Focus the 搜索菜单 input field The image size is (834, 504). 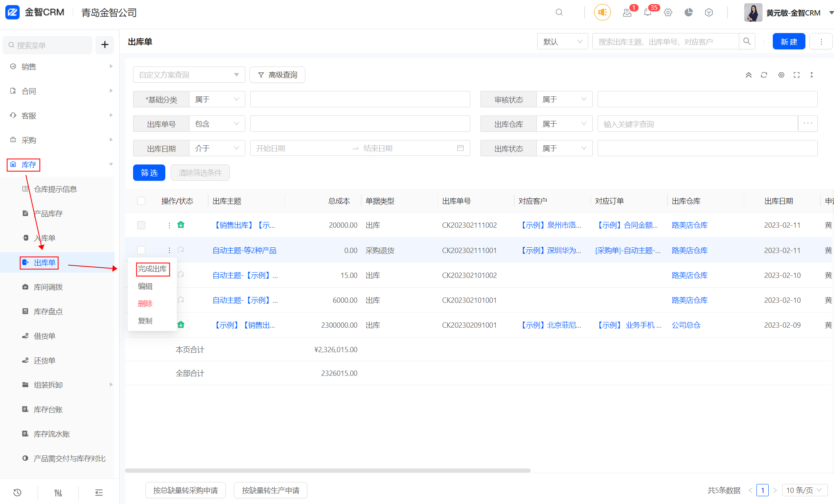click(x=47, y=45)
